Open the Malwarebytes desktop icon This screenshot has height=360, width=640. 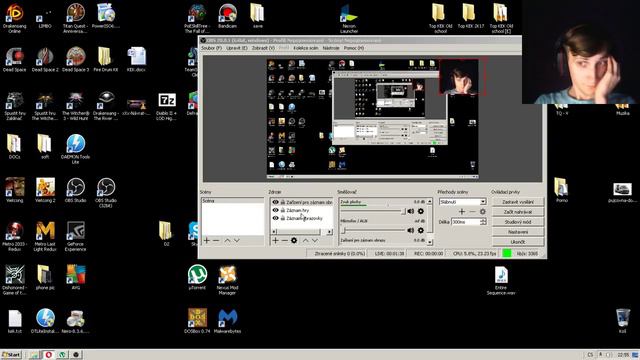click(227, 321)
